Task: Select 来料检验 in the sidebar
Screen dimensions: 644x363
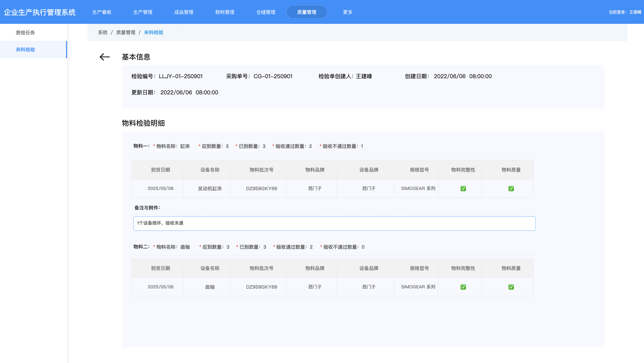Action: 25,49
